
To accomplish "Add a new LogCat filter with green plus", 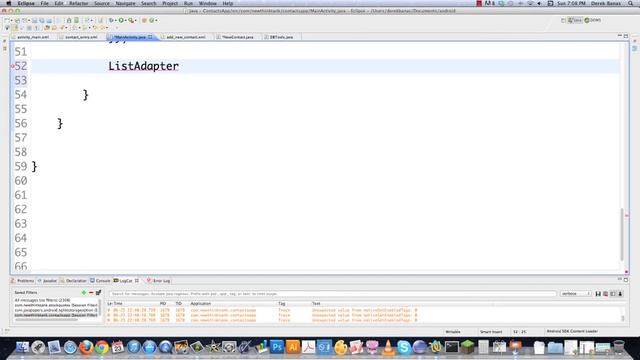I will pos(84,293).
